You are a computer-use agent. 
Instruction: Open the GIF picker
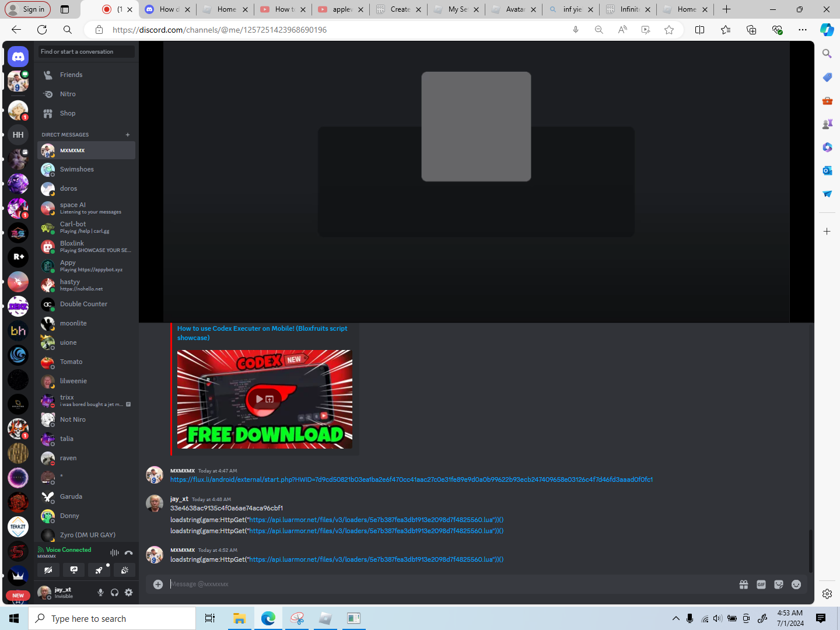coord(761,584)
